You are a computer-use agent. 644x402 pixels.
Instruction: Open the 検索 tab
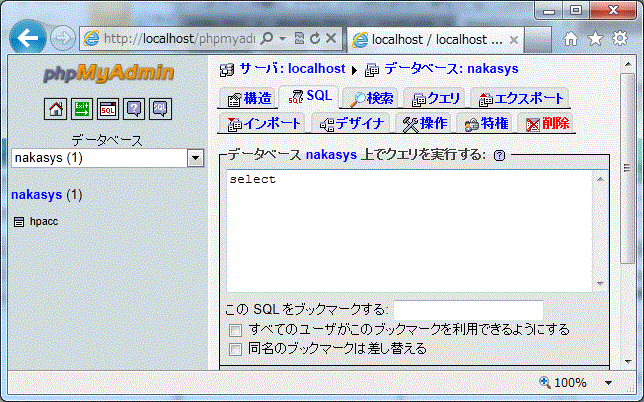370,99
